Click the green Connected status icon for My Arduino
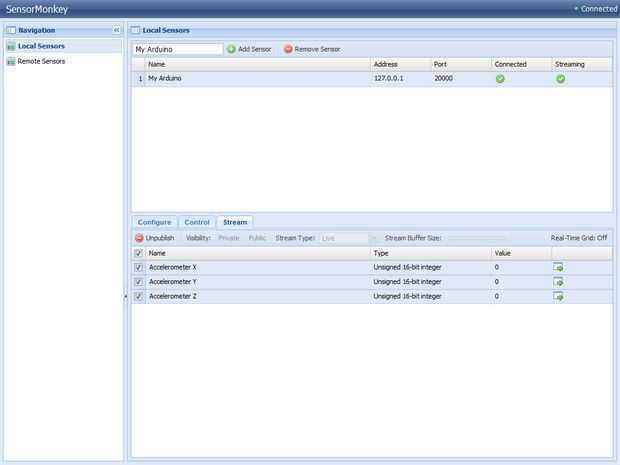 click(x=500, y=79)
